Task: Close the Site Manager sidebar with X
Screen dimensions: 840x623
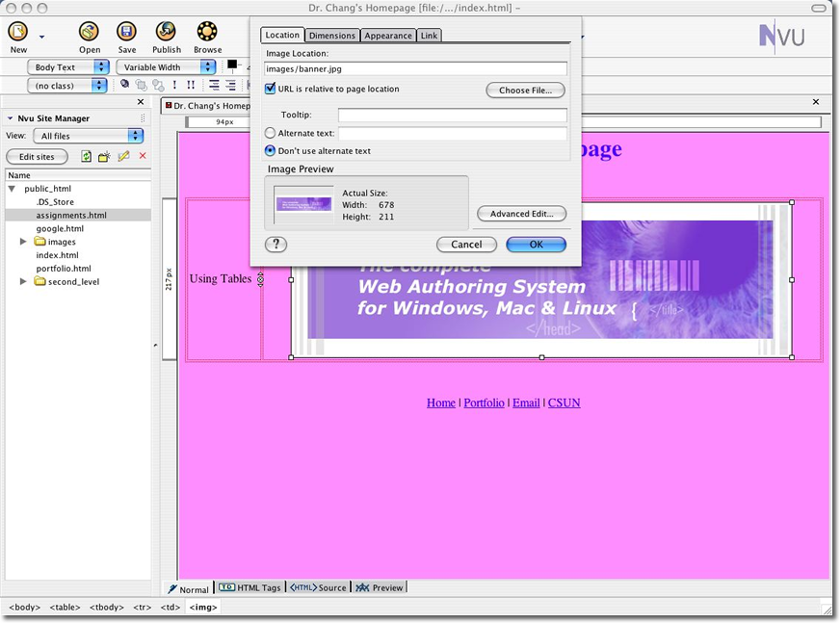Action: (141, 102)
